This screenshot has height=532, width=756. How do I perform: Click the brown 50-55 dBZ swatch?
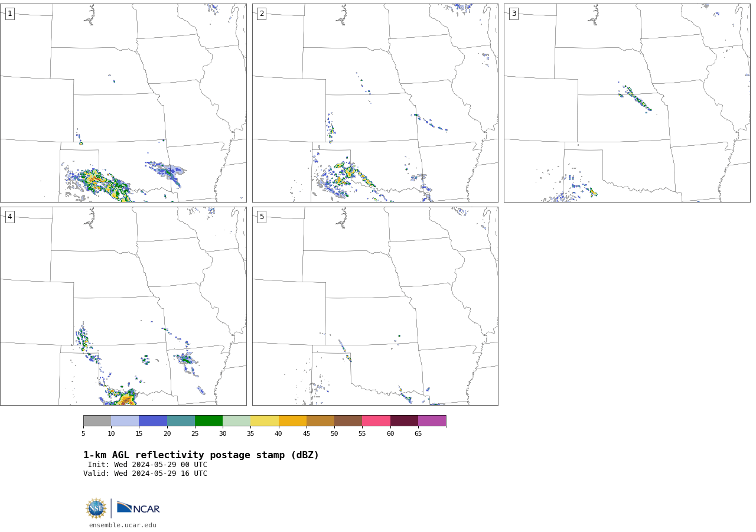click(x=348, y=420)
